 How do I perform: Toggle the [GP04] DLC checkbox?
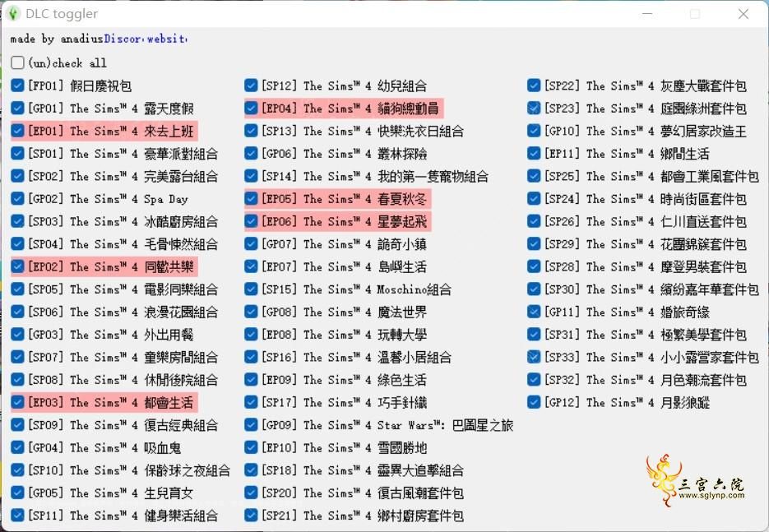(x=17, y=447)
